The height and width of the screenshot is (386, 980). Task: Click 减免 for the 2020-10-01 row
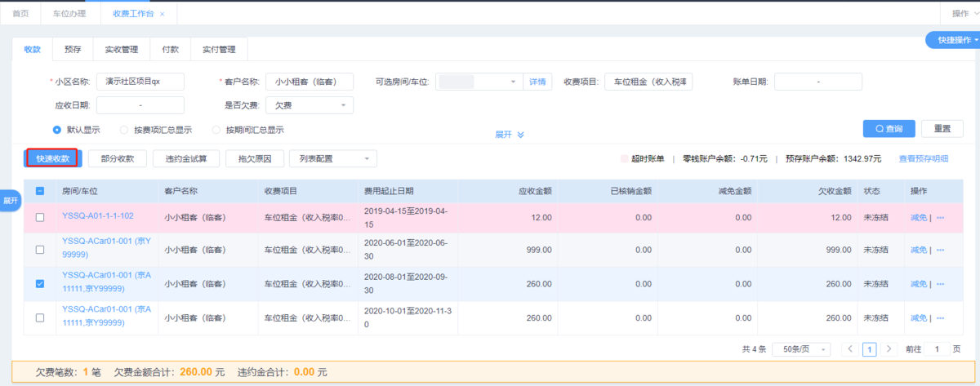919,317
